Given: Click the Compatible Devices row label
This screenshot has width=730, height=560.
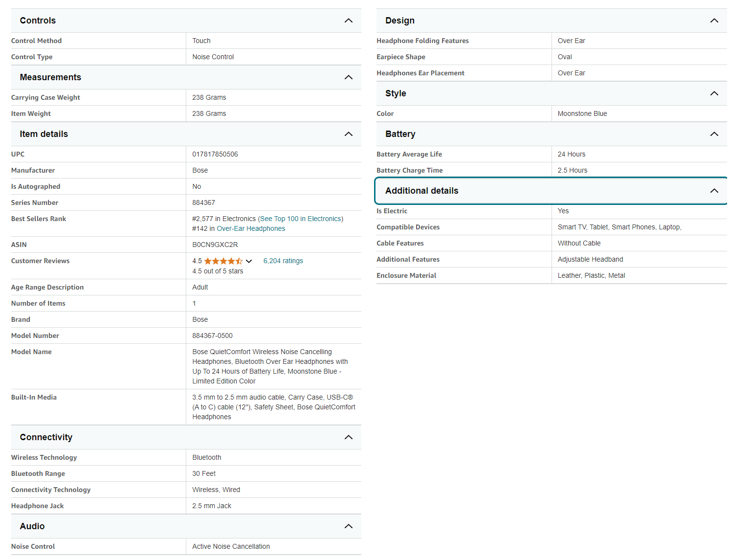Looking at the screenshot, I should (x=408, y=227).
